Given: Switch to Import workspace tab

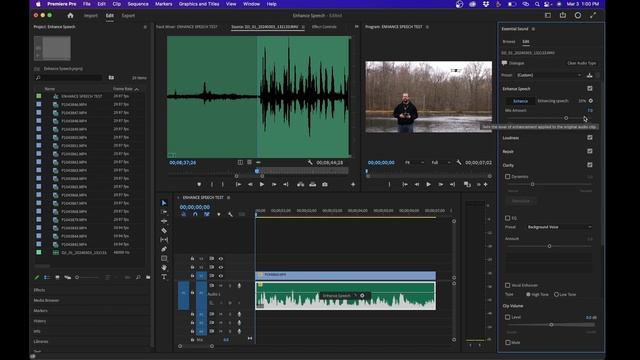Looking at the screenshot, I should pos(91,16).
